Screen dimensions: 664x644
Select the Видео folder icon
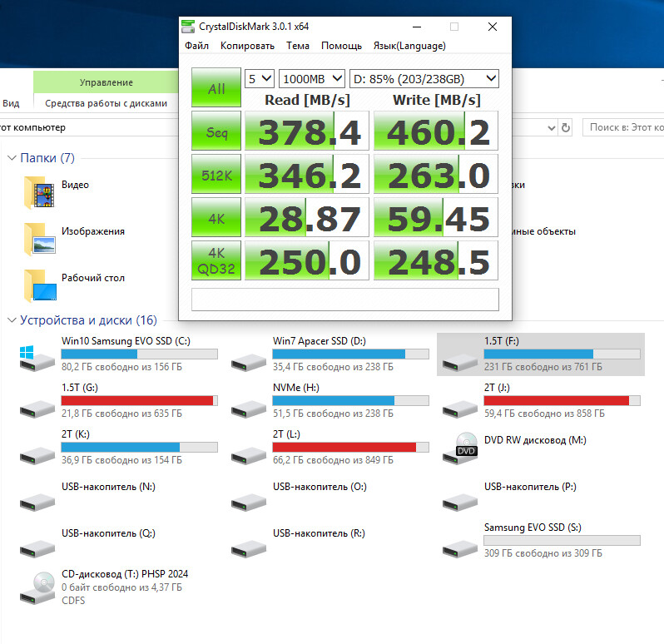point(39,193)
